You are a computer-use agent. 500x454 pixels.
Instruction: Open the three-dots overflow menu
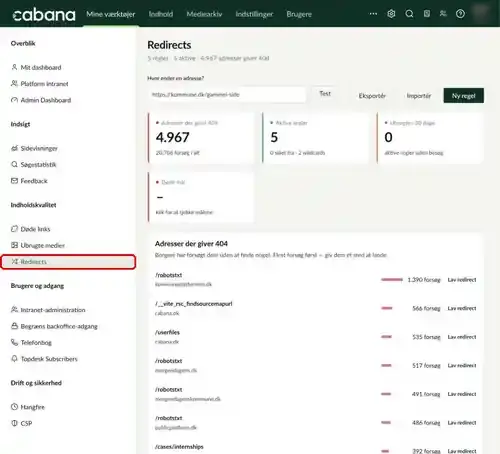pos(373,14)
